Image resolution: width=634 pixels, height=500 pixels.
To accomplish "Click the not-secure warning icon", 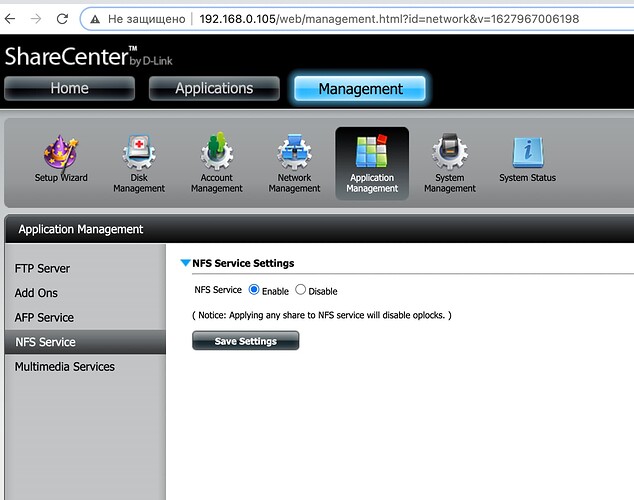I will (95, 19).
